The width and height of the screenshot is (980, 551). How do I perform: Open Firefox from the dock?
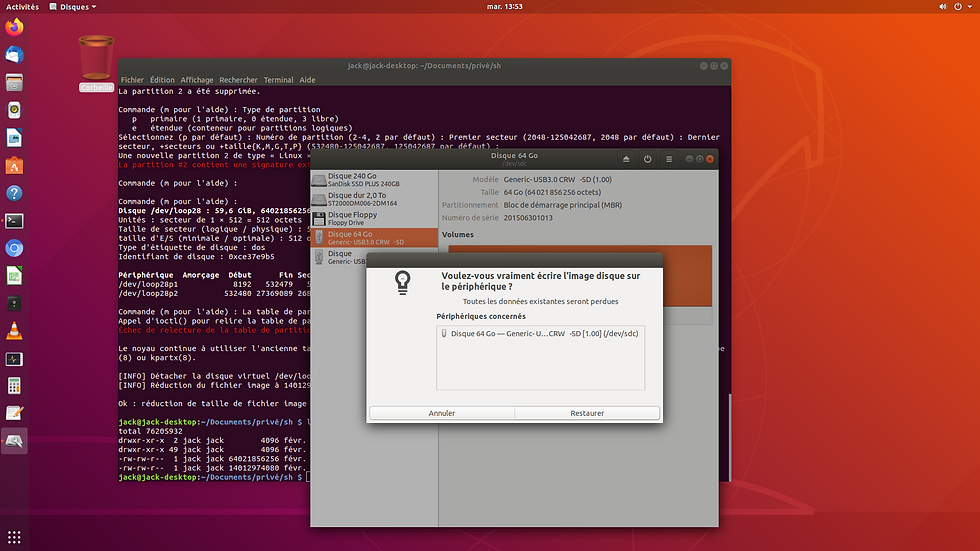14,27
